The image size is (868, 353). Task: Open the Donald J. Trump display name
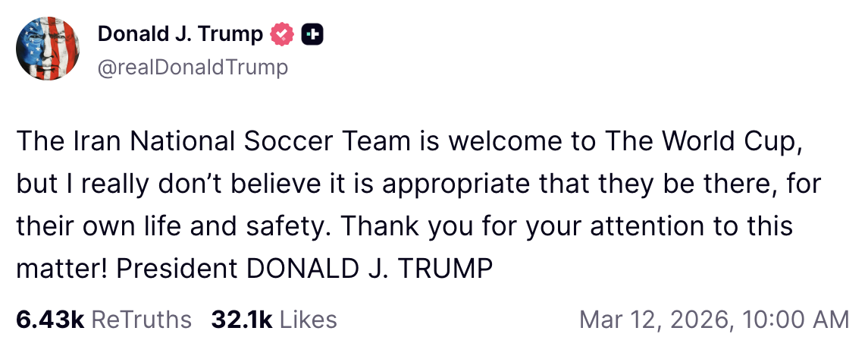(180, 35)
